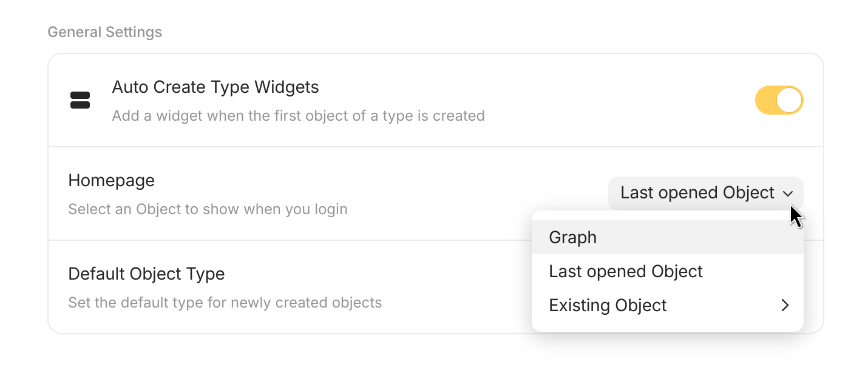Click the "Last opened Object" text inside dropdown button
Image resolution: width=868 pixels, height=370 pixels.
point(697,193)
